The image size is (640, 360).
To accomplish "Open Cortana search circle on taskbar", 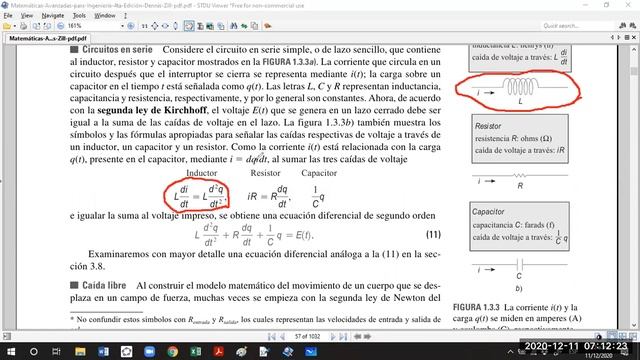I will click(34, 351).
